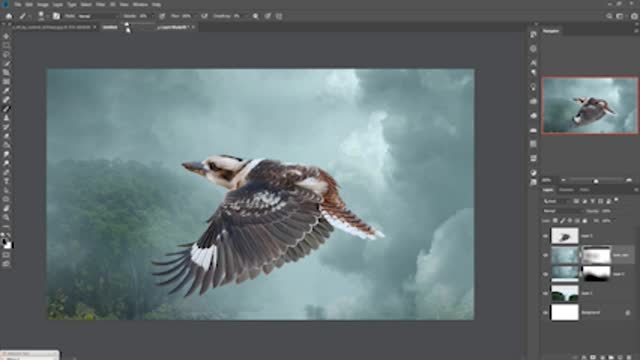Open the search icon at top right
The height and width of the screenshot is (360, 640).
pyautogui.click(x=609, y=16)
